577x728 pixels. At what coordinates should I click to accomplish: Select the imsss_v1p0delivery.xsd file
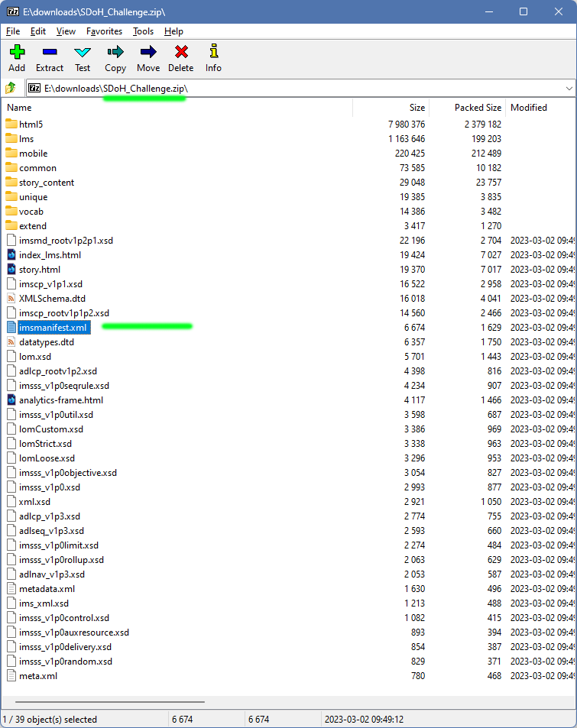[x=66, y=647]
